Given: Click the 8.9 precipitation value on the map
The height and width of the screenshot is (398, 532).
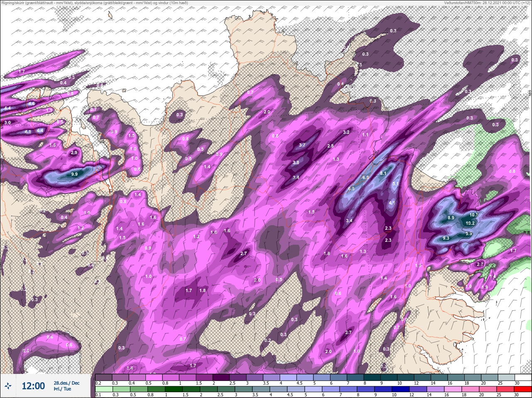Looking at the screenshot, I should pyautogui.click(x=451, y=218).
